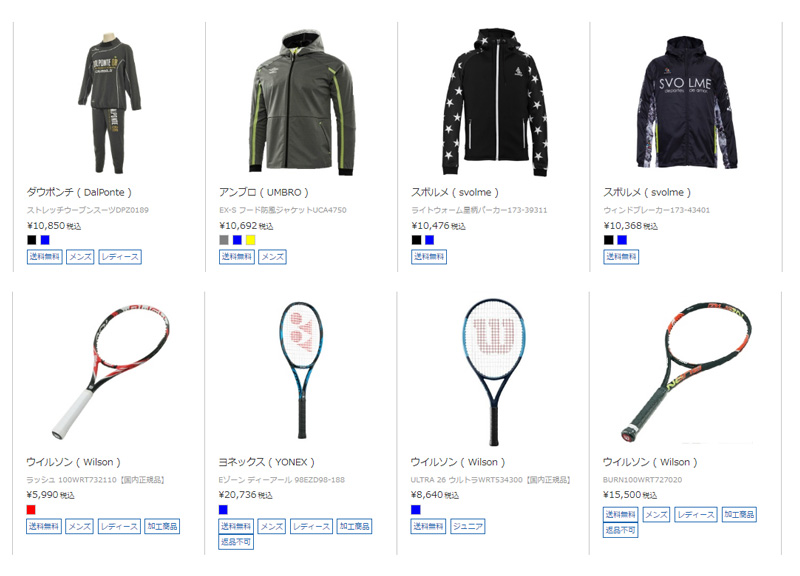
Task: Click the 返品不可 tag under YONEX racket
Action: [236, 542]
